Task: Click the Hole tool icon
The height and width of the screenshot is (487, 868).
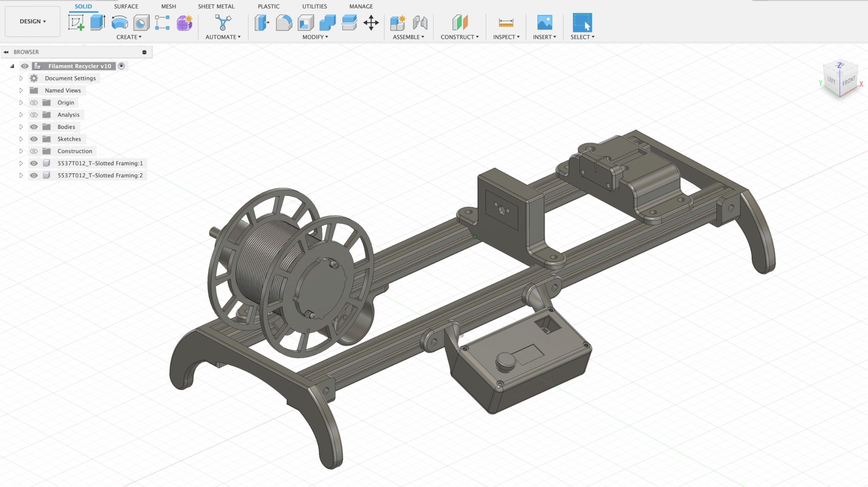Action: point(141,23)
